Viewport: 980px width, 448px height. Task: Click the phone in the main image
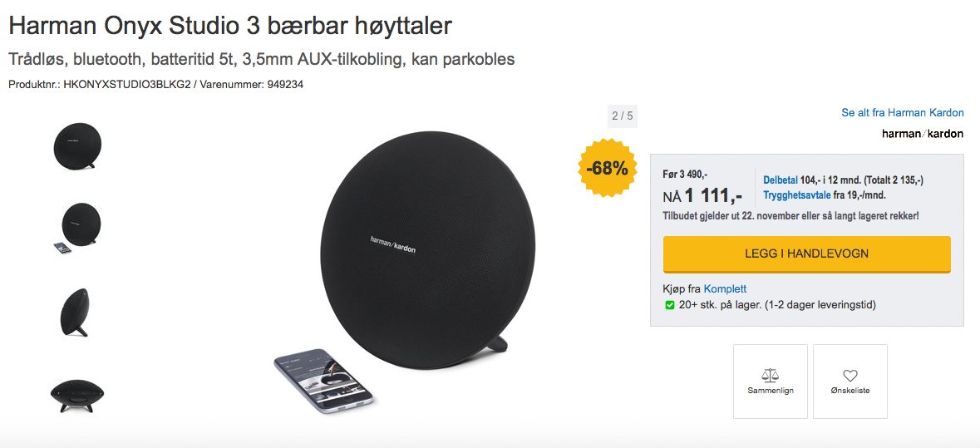(323, 381)
